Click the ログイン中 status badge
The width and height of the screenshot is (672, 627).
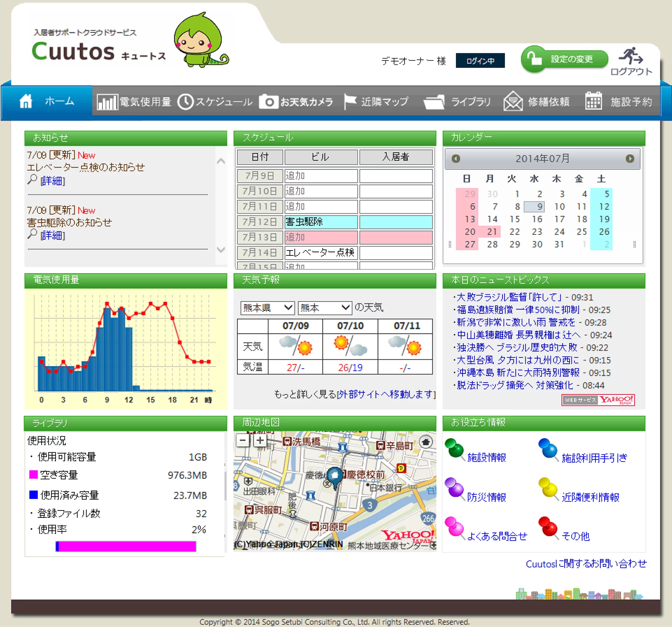(x=480, y=60)
